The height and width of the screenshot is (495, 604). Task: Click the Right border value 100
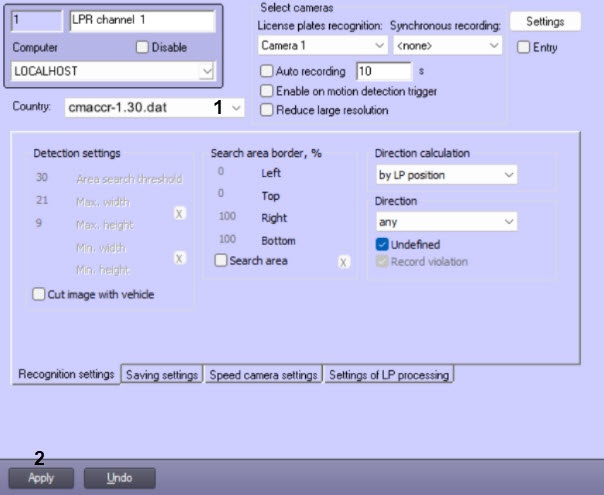tap(227, 216)
